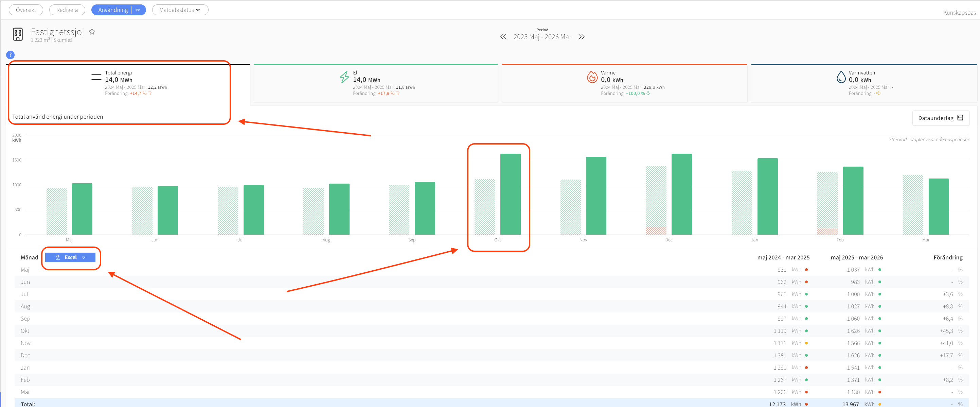Open the period selector 2025 Maj - 2026 Mar

[542, 36]
